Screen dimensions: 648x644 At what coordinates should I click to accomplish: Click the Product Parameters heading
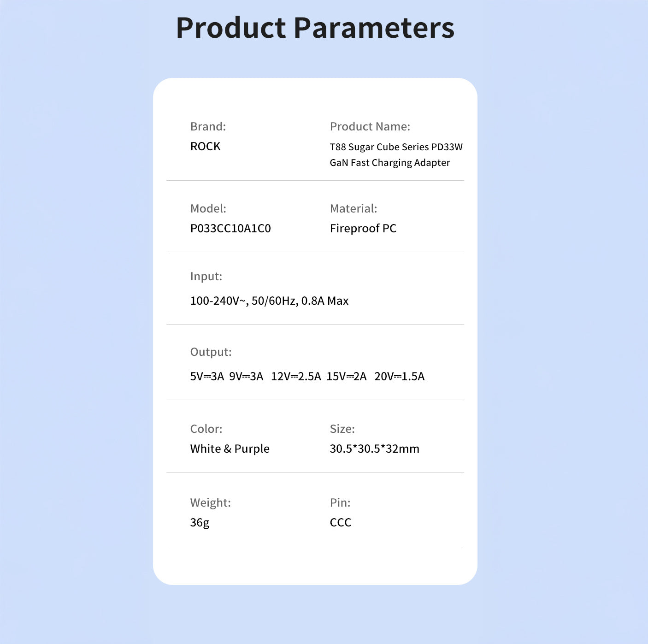tap(315, 28)
